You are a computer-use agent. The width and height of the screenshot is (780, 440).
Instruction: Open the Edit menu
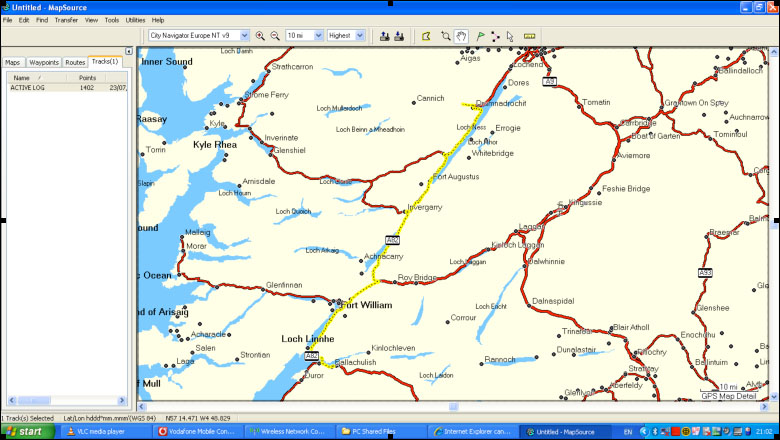[24, 20]
